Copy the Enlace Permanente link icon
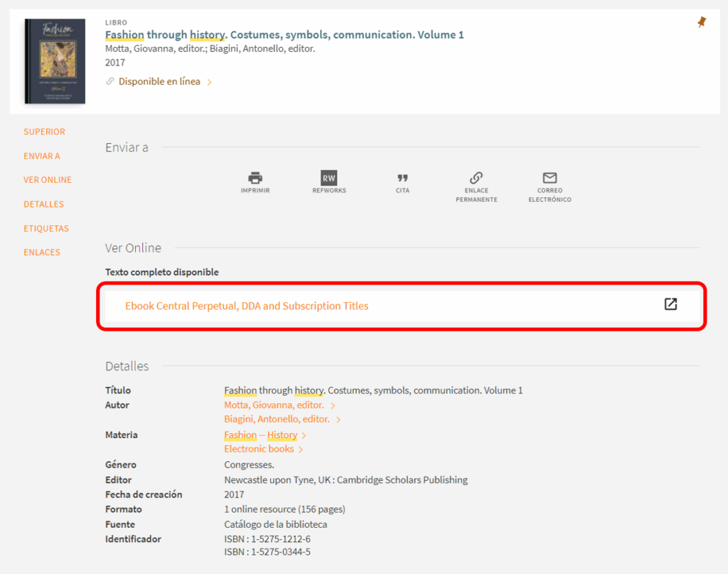The image size is (728, 574). point(476,178)
